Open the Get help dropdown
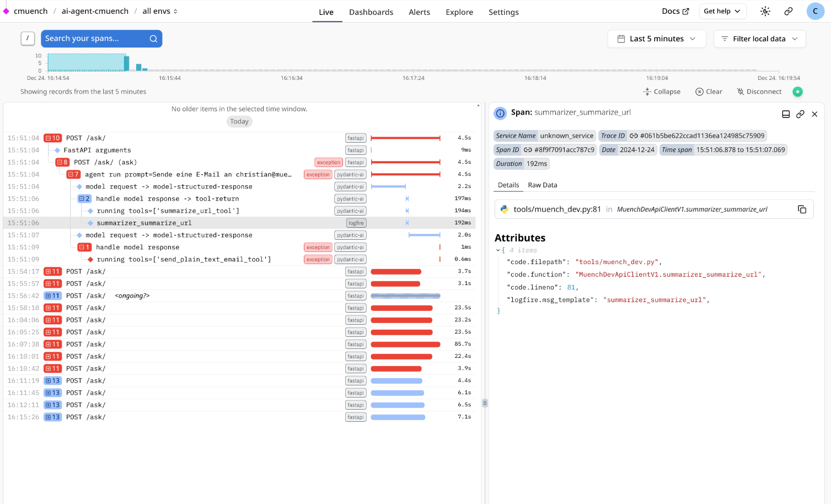This screenshot has height=504, width=831. pyautogui.click(x=722, y=11)
